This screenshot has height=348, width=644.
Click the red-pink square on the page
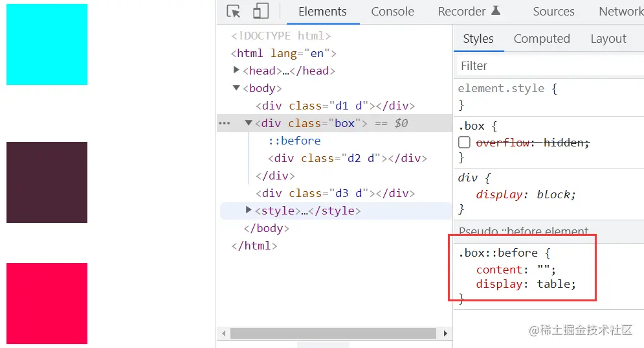pyautogui.click(x=47, y=303)
